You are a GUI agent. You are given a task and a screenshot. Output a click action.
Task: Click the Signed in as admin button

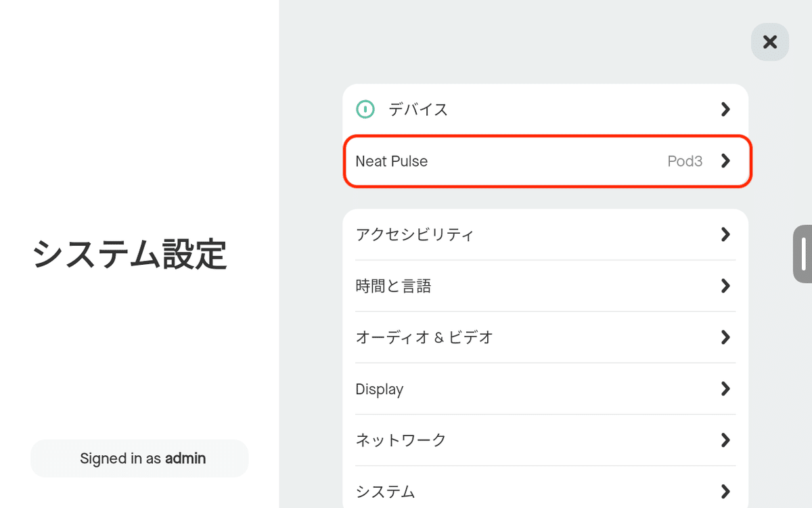139,459
